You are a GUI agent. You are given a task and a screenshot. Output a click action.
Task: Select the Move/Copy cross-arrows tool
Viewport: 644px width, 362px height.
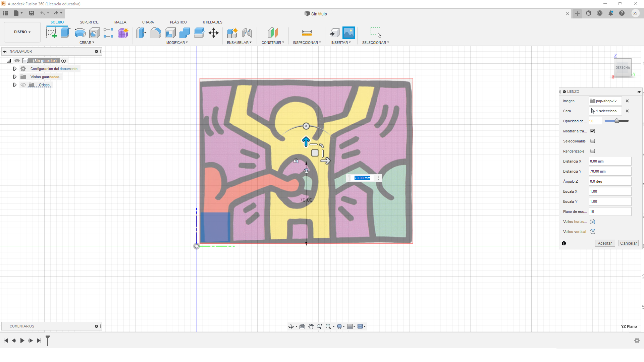214,33
